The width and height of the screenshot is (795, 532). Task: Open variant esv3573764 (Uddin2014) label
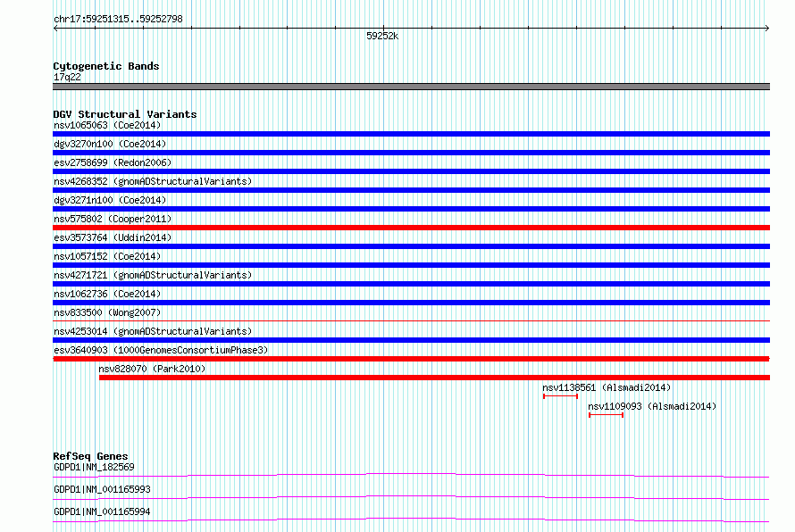click(113, 237)
